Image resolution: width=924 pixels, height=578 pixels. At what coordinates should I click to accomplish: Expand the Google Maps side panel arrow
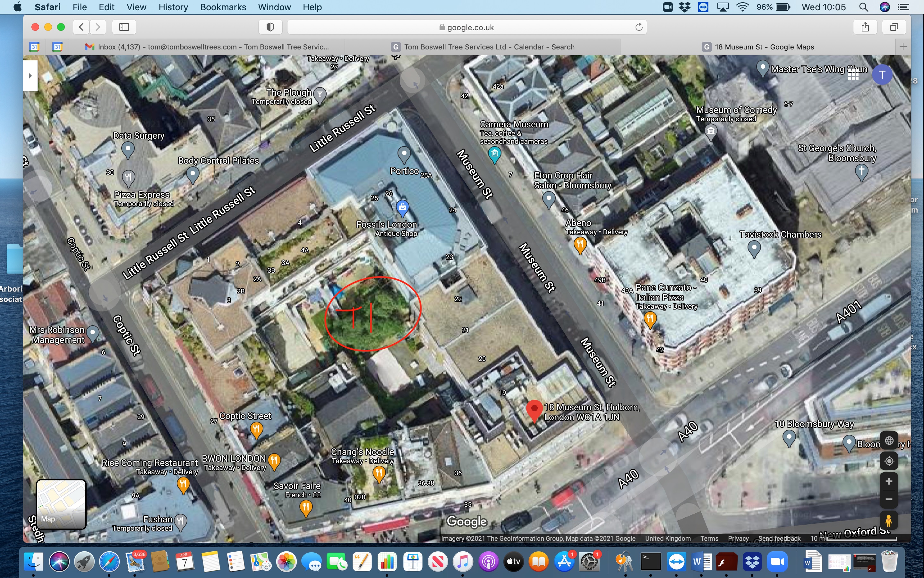pyautogui.click(x=30, y=75)
